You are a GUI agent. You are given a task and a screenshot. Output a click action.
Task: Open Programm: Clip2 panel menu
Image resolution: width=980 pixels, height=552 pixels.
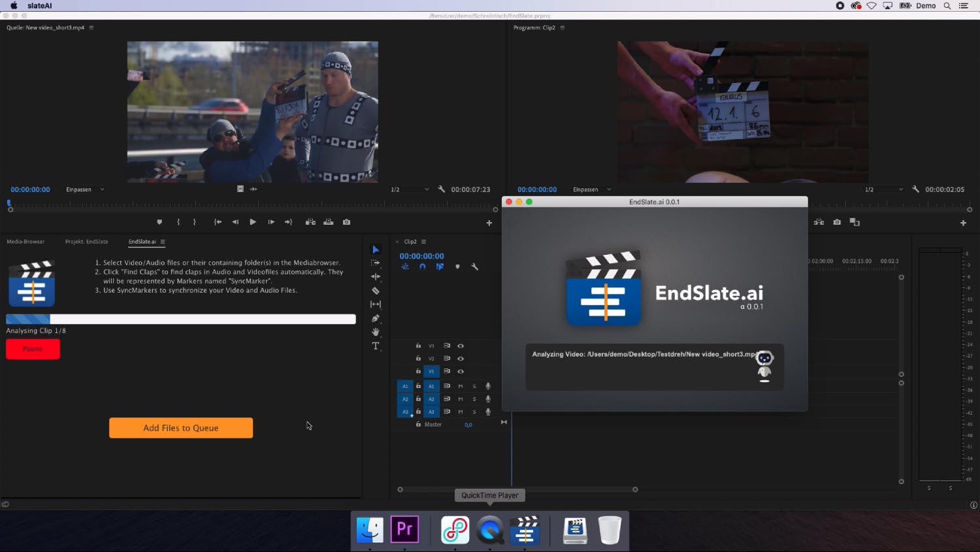pos(563,27)
